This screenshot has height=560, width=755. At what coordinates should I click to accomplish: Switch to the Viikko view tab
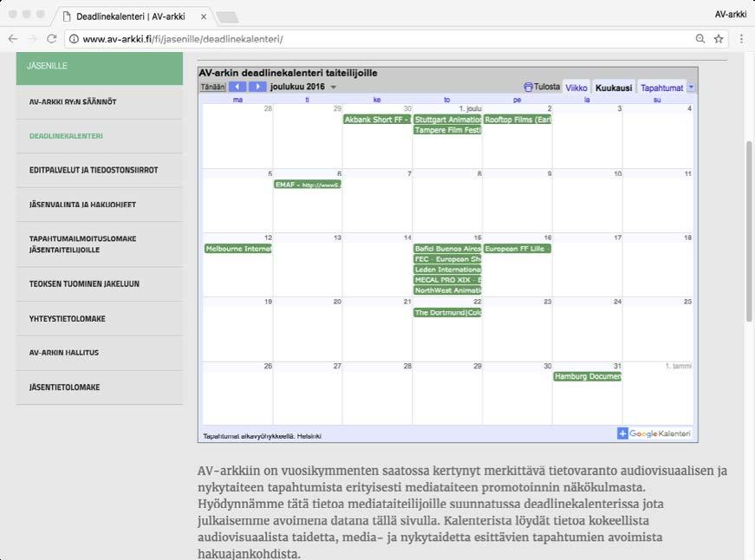(x=576, y=88)
